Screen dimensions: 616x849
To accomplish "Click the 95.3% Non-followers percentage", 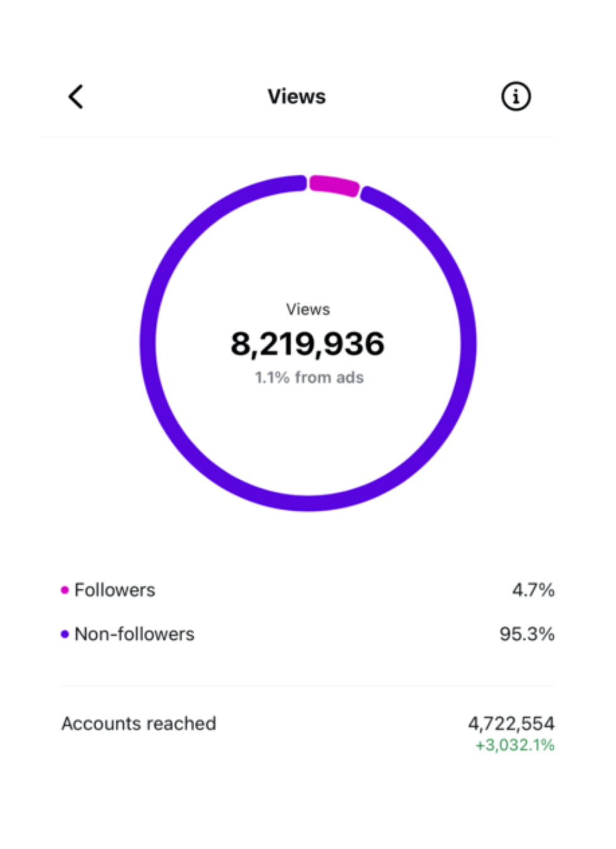I will pos(527,634).
